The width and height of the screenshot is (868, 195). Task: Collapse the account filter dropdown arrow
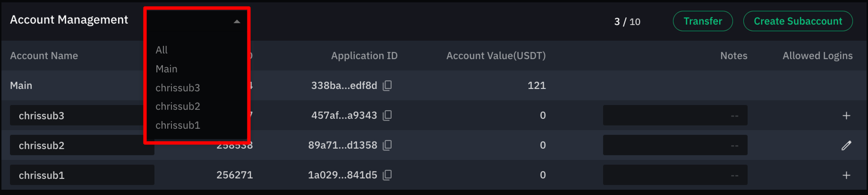tap(237, 21)
